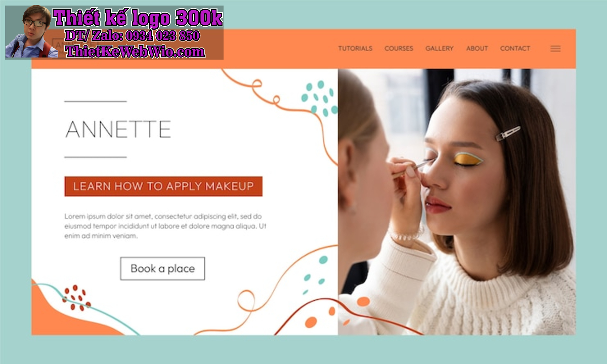Navigate to CONTACT
The image size is (607, 364).
tap(515, 49)
